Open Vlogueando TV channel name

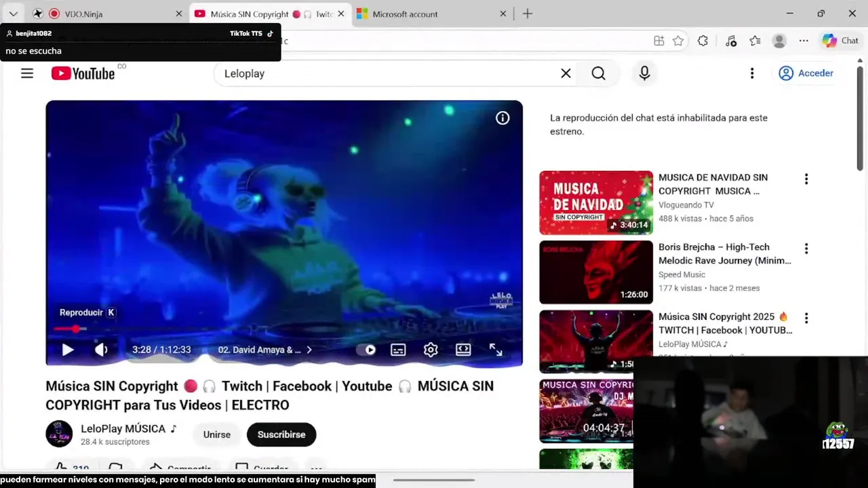click(x=686, y=205)
